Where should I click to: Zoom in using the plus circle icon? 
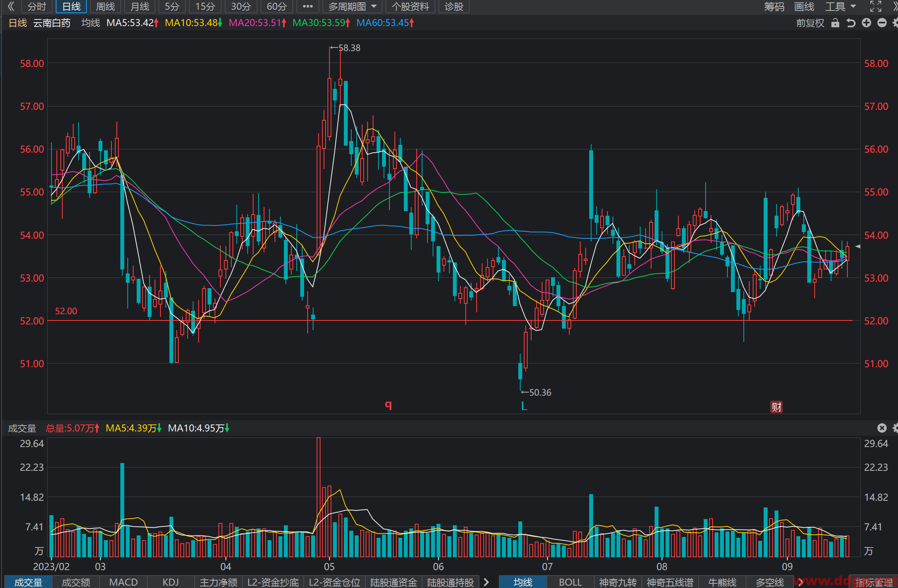click(866, 23)
